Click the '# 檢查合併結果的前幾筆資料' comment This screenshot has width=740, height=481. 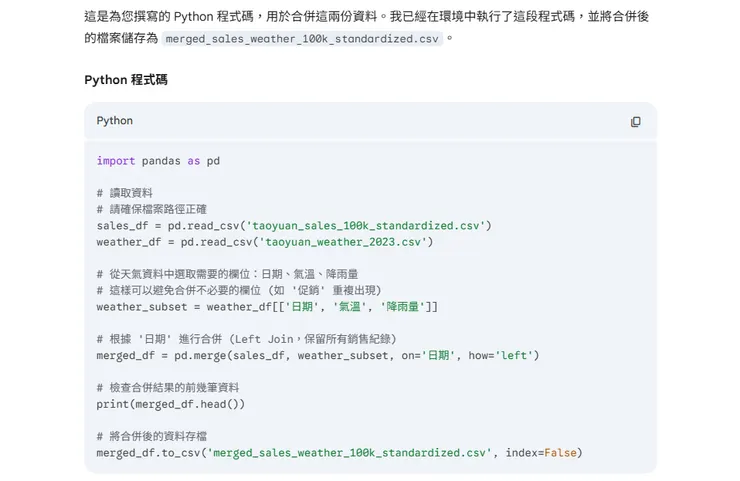[x=168, y=387]
